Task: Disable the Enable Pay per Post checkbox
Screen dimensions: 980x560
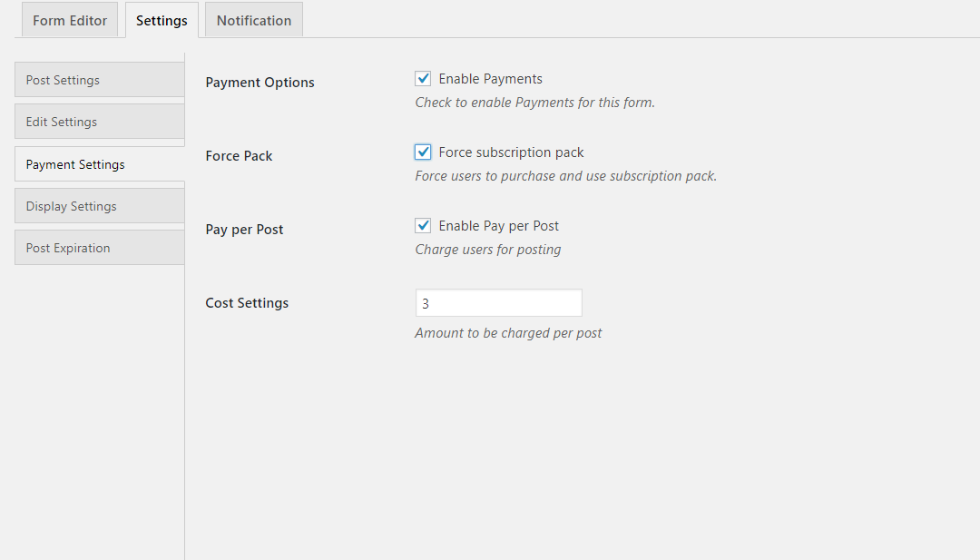Action: (423, 226)
